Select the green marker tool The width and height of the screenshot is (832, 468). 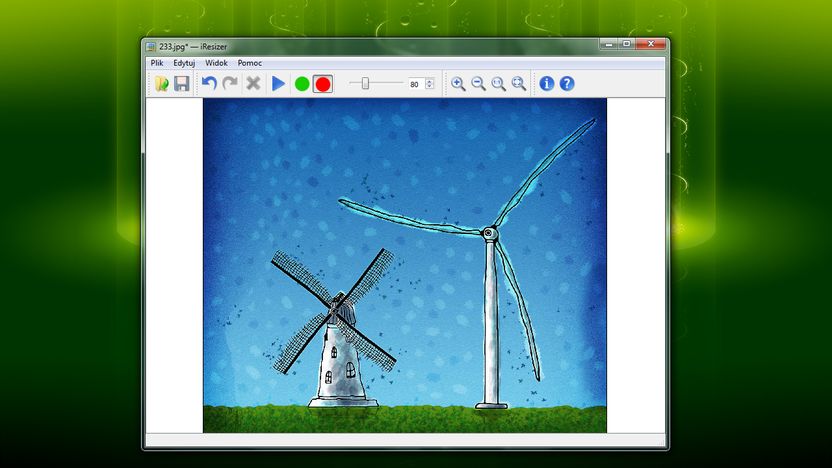[x=302, y=84]
